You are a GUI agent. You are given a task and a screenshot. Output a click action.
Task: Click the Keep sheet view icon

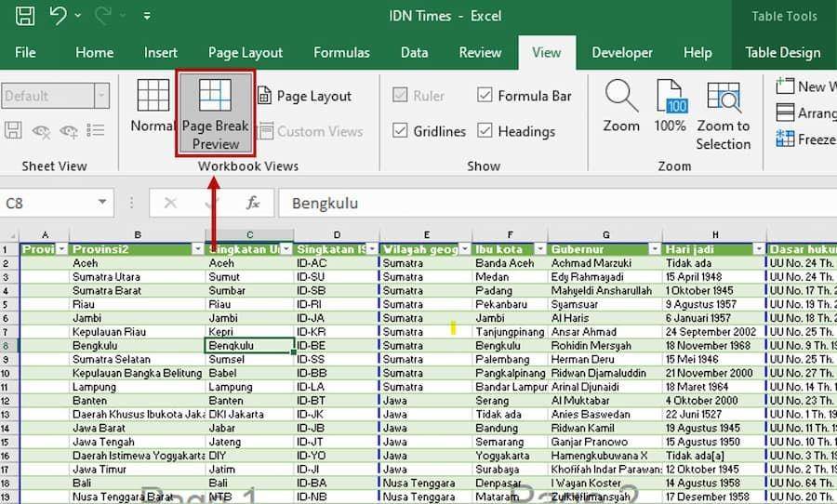(13, 130)
